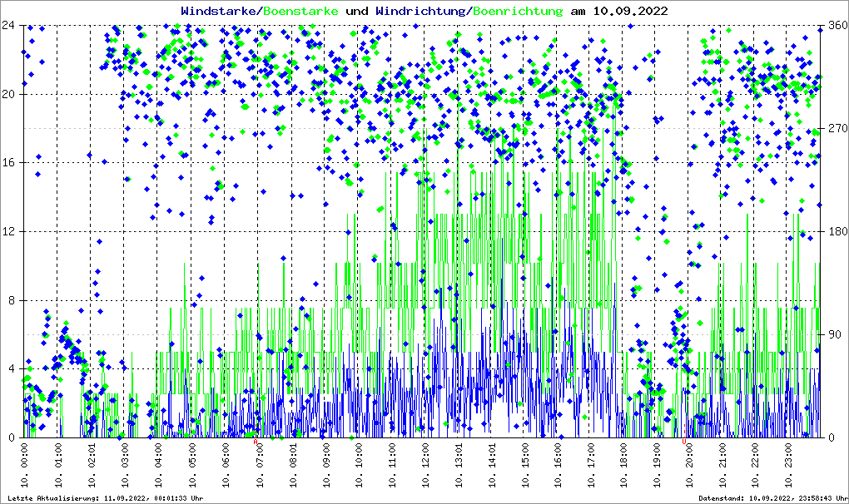Click the blue "Windstarke" title word

[x=220, y=11]
